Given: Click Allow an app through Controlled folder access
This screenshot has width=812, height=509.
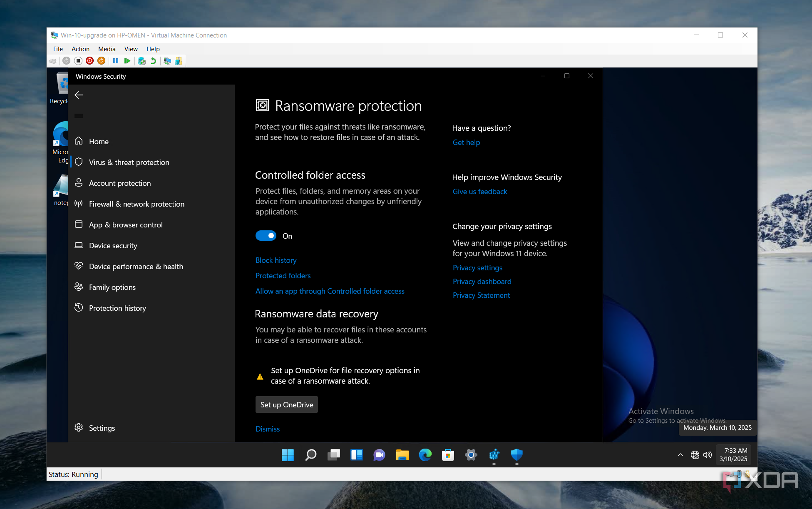Looking at the screenshot, I should point(330,291).
